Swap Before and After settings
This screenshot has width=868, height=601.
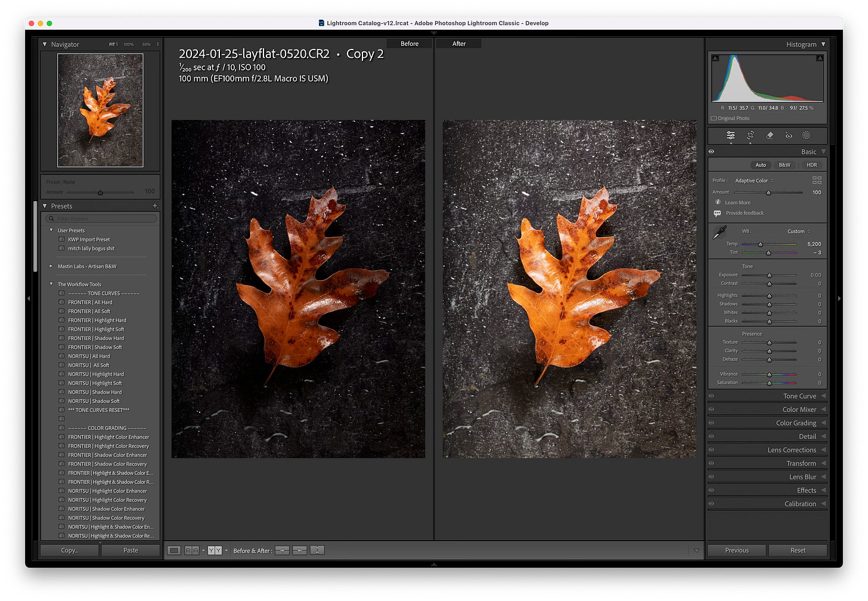click(317, 550)
